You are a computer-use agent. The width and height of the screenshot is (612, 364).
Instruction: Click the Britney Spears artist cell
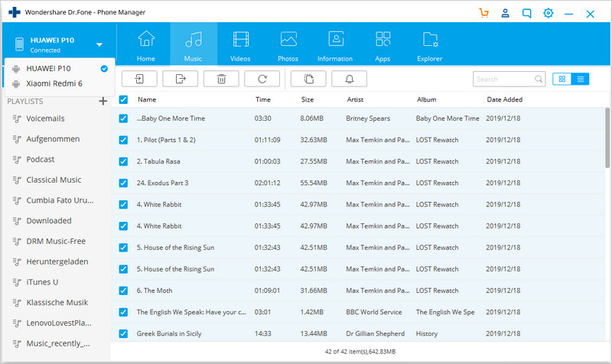(368, 119)
